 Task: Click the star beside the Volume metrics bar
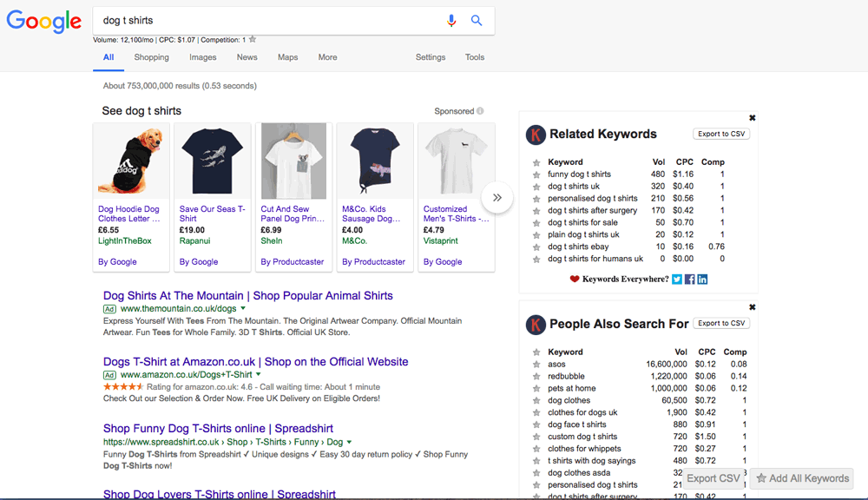point(252,39)
